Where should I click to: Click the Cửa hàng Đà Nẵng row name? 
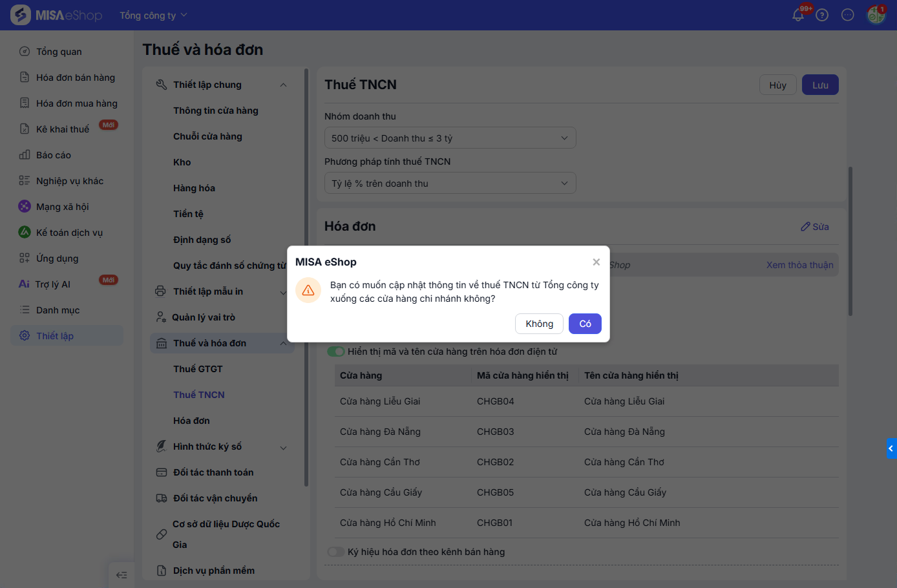tap(380, 432)
